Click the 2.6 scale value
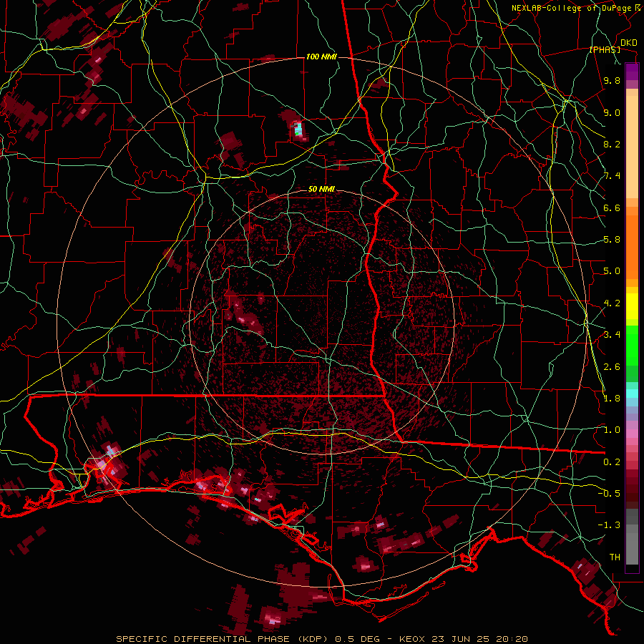 [612, 367]
